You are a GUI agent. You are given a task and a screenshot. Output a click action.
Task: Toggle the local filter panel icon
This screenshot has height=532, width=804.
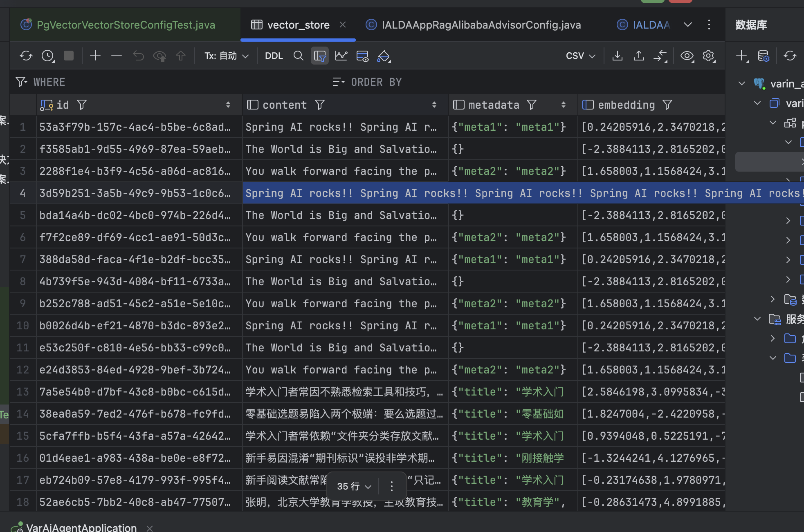pos(320,56)
